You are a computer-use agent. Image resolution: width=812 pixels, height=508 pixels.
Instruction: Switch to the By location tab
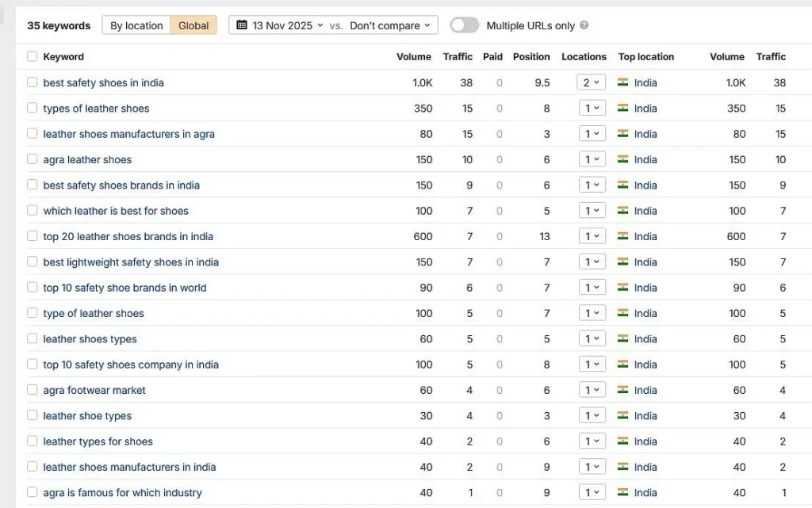(136, 25)
